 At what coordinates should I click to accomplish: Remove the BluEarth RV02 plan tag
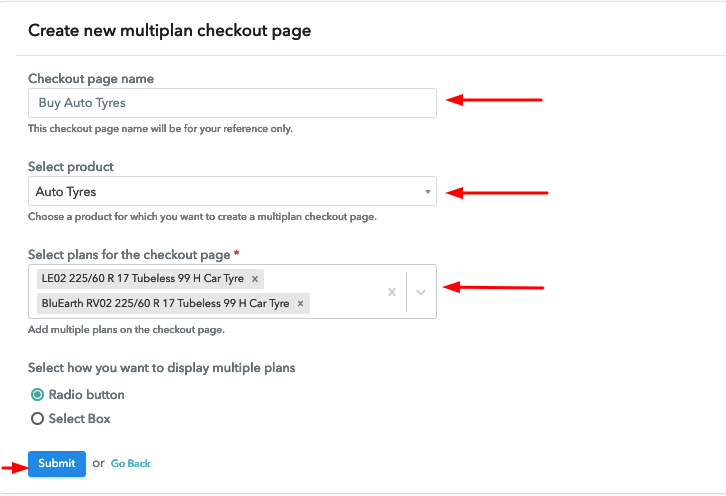click(x=300, y=303)
